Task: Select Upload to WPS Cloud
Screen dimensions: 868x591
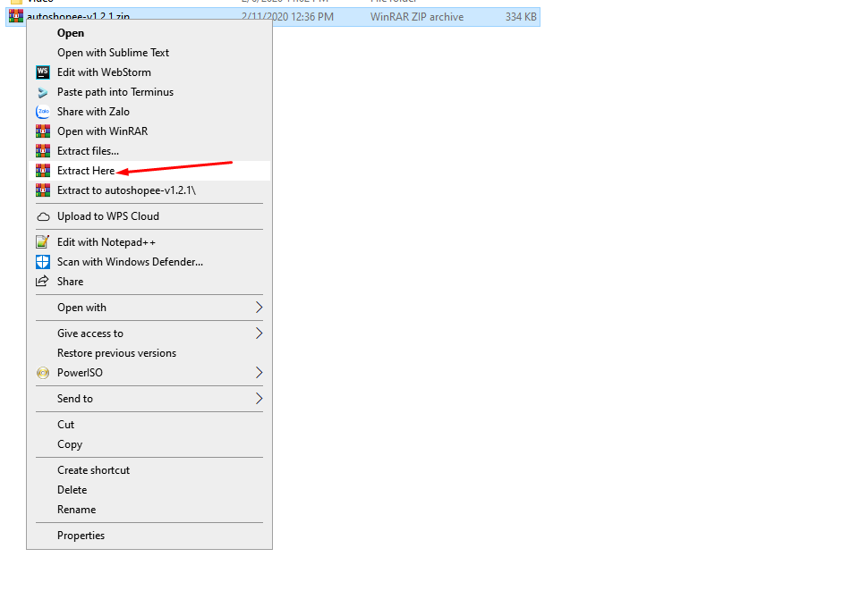Action: [x=149, y=216]
